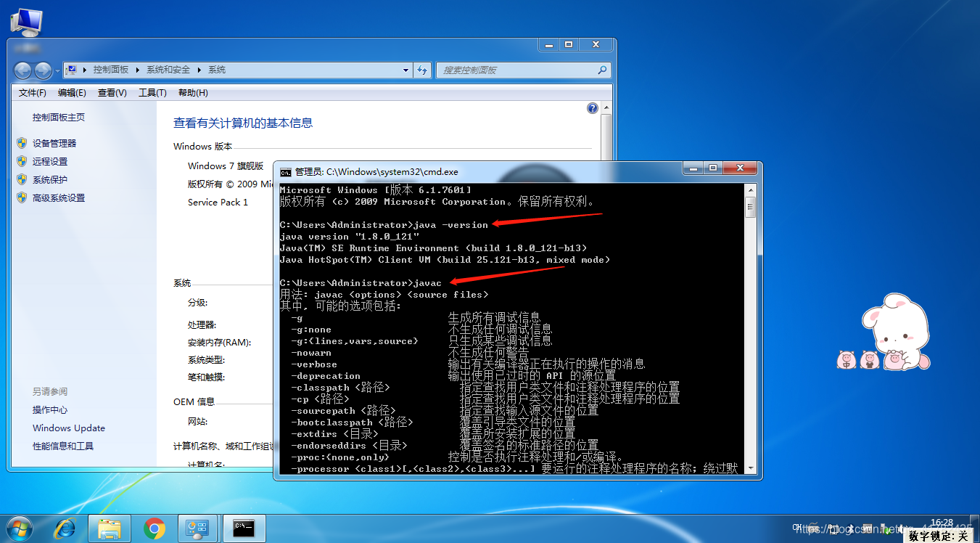Open 系统保护 link
Screen dimensions: 980x543
point(50,179)
